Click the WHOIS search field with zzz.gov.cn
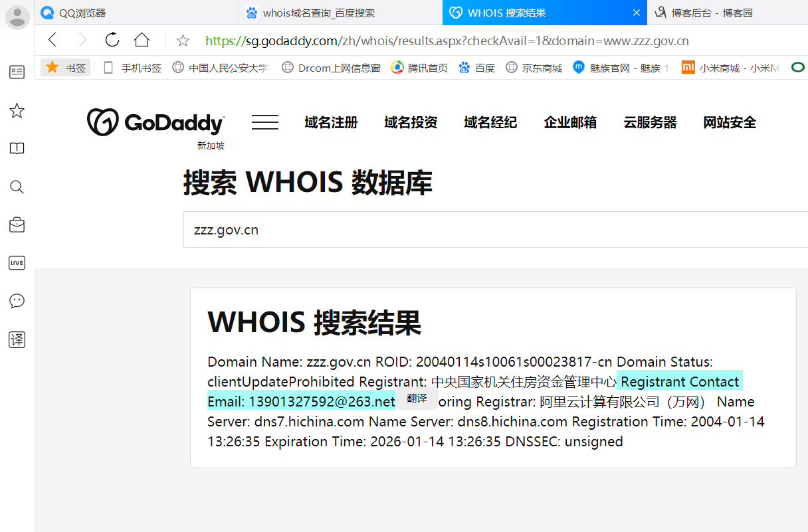The height and width of the screenshot is (532, 808). pos(496,230)
